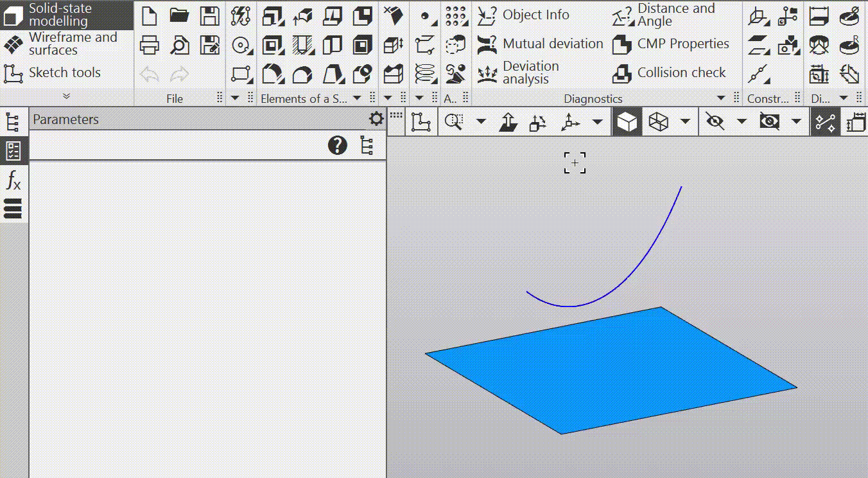868x478 pixels.
Task: Run the Collision check command
Action: tap(681, 73)
